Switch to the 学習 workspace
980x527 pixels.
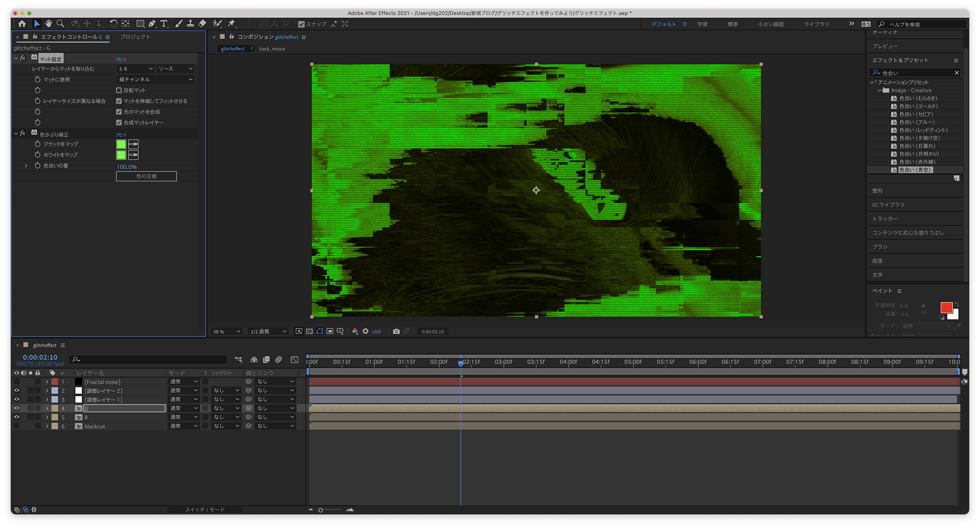pos(702,24)
